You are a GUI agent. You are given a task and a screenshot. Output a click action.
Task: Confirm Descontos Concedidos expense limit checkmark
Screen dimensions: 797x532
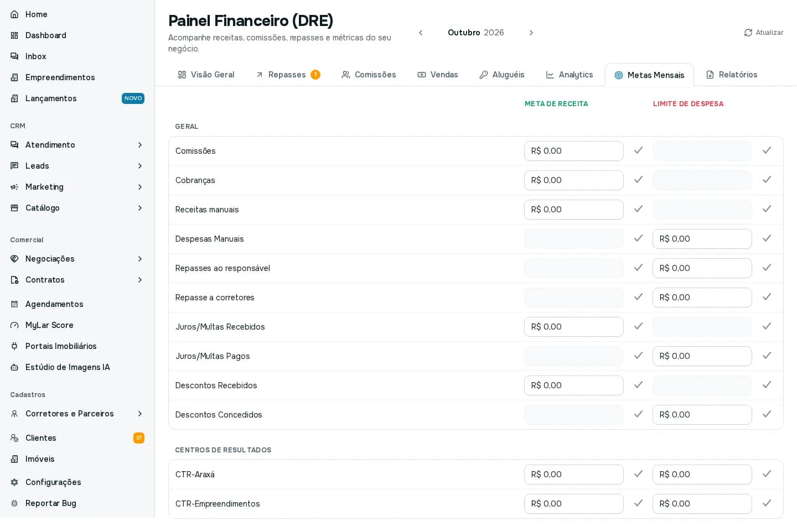767,414
